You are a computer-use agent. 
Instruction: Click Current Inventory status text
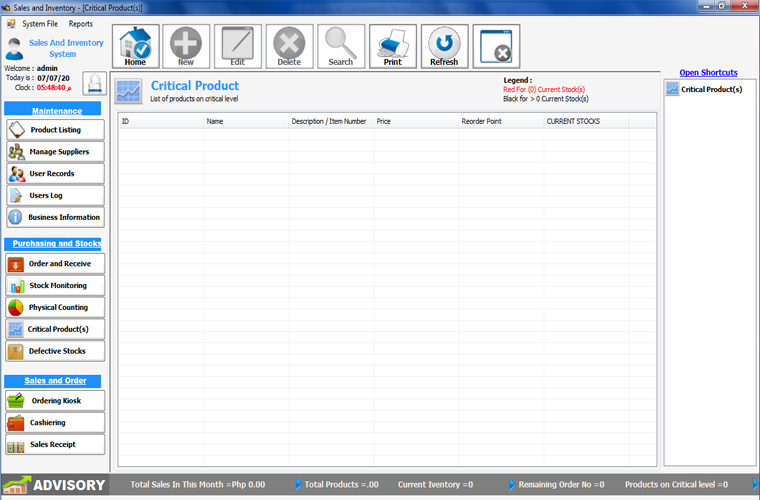(435, 484)
